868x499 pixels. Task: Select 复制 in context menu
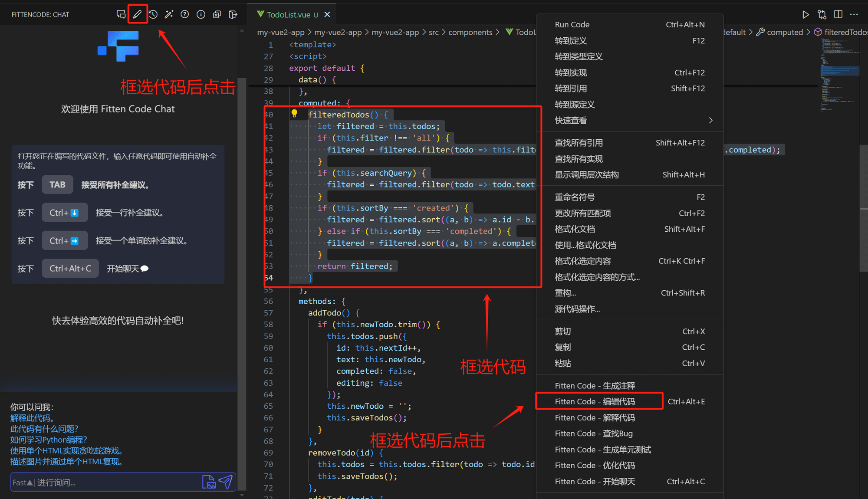pyautogui.click(x=630, y=347)
